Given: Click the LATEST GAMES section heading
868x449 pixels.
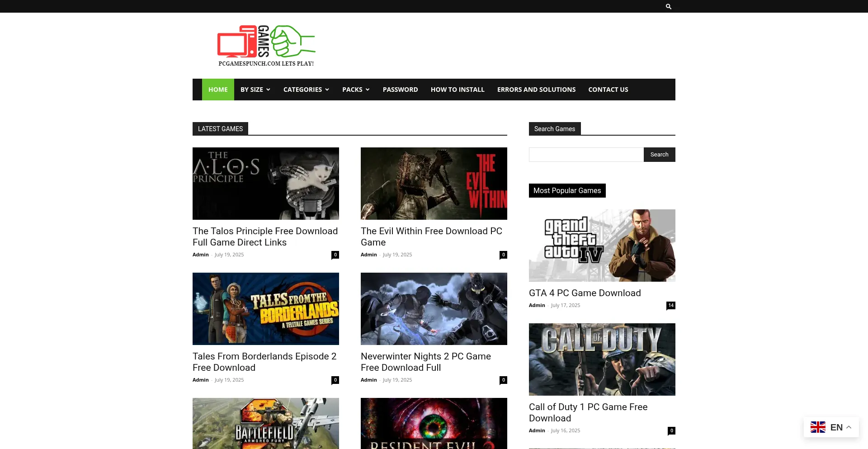Looking at the screenshot, I should pos(220,129).
